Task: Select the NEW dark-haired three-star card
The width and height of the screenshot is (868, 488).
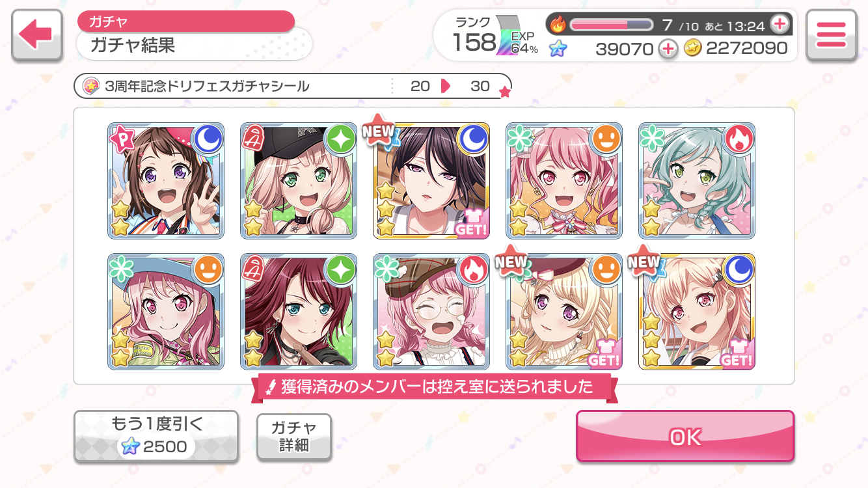Action: coord(431,181)
